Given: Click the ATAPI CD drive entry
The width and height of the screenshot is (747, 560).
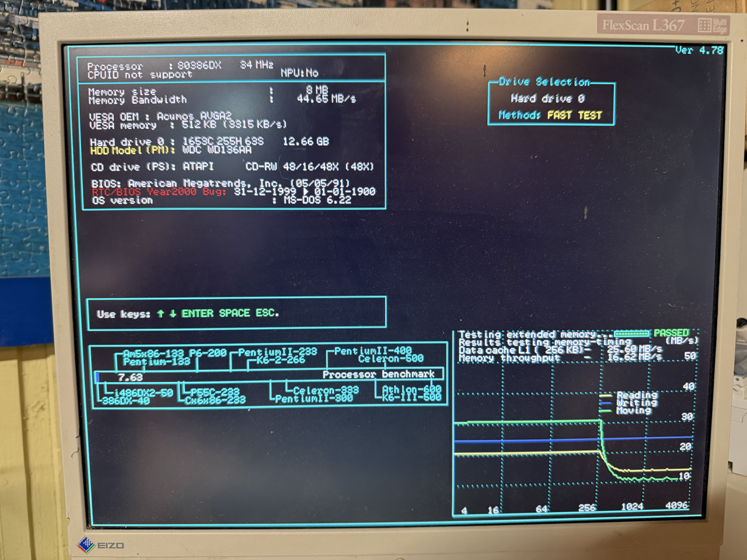Looking at the screenshot, I should point(198,166).
